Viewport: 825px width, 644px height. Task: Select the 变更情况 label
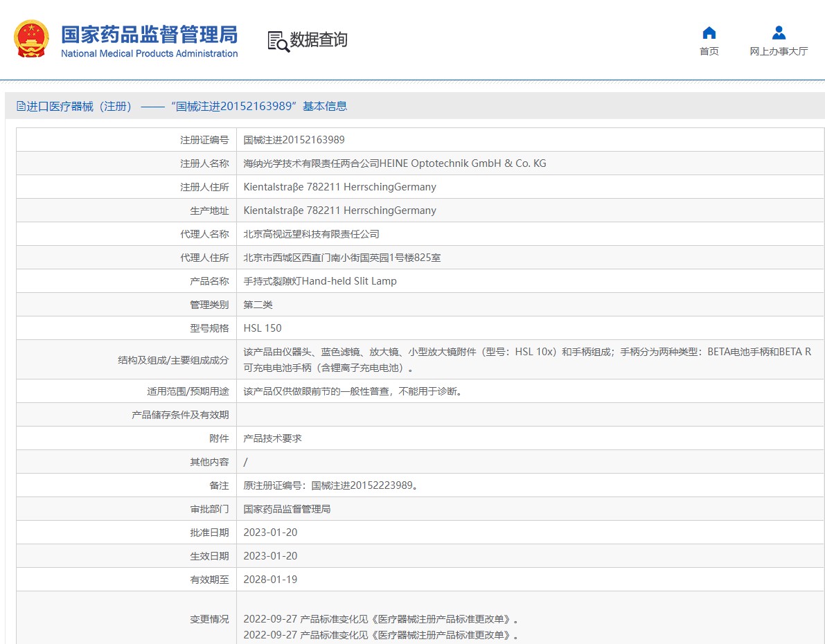(209, 619)
